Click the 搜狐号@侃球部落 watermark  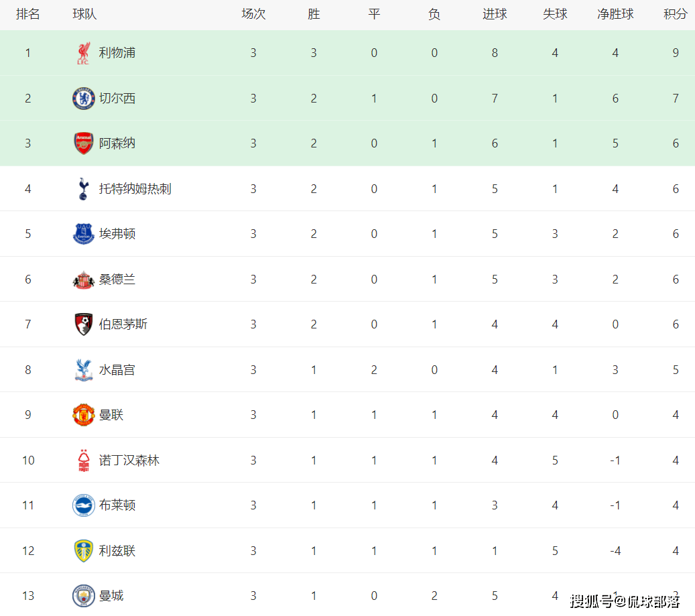click(625, 601)
